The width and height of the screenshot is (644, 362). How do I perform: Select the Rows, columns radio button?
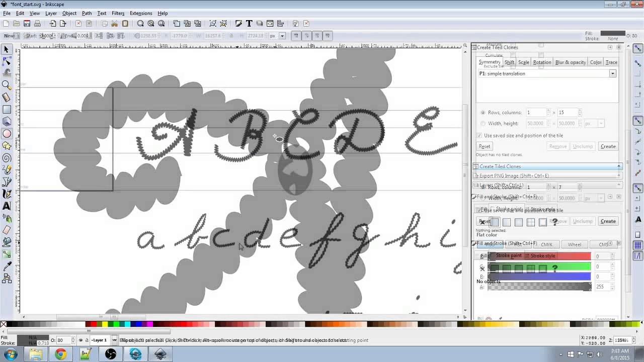(483, 113)
